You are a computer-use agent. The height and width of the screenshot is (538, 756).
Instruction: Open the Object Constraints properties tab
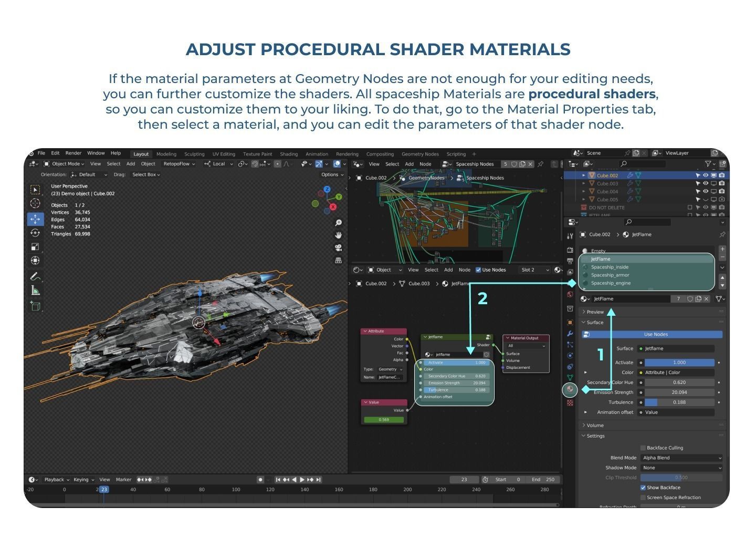(x=570, y=367)
